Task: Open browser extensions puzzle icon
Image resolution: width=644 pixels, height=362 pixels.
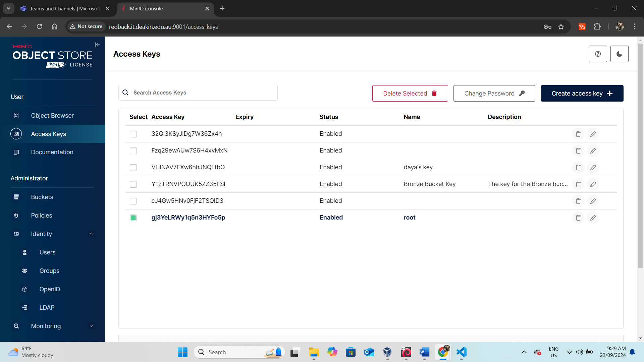Action: tap(597, 26)
